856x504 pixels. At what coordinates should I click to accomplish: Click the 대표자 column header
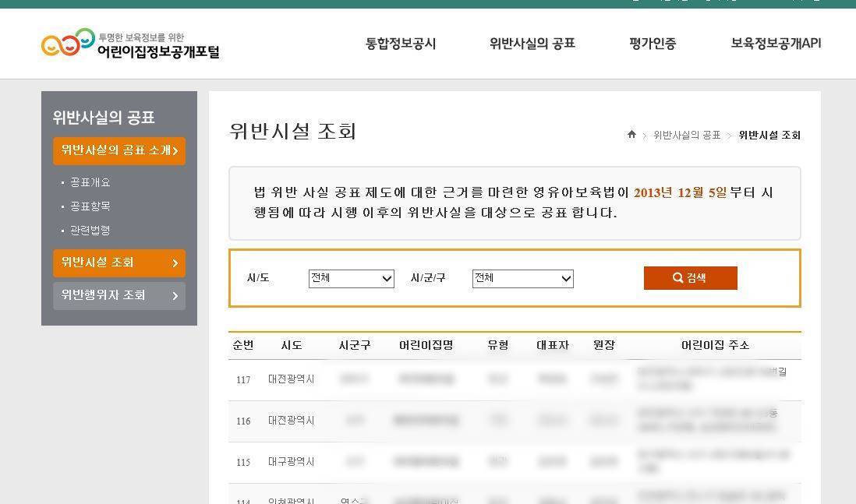click(553, 345)
